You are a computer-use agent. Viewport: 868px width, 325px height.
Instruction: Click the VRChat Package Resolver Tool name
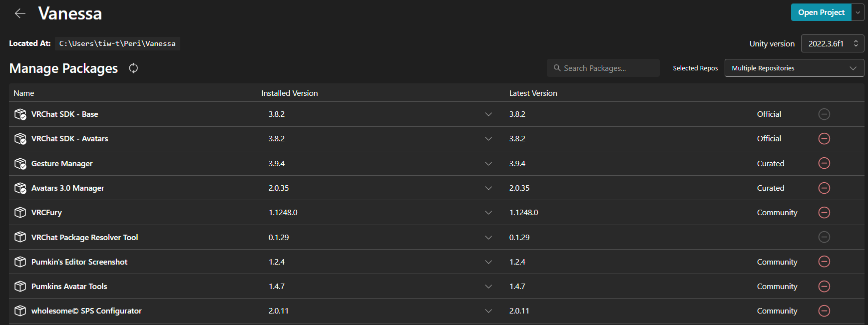tap(84, 238)
